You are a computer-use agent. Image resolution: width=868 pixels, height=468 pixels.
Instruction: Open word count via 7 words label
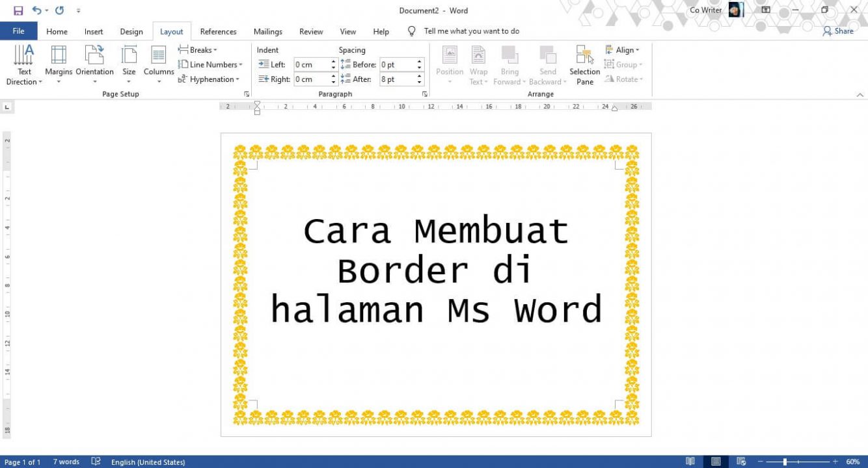65,461
